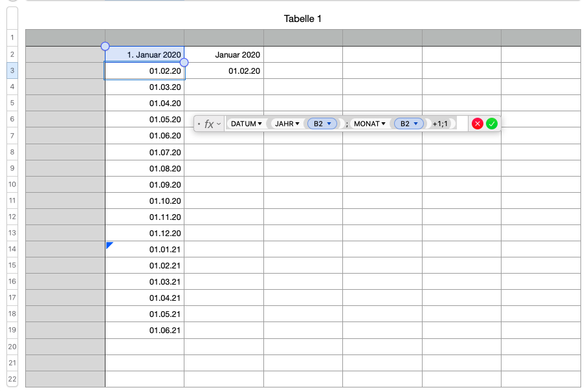Select the cell showing 01.07.20
The height and width of the screenshot is (392, 585).
tap(145, 152)
